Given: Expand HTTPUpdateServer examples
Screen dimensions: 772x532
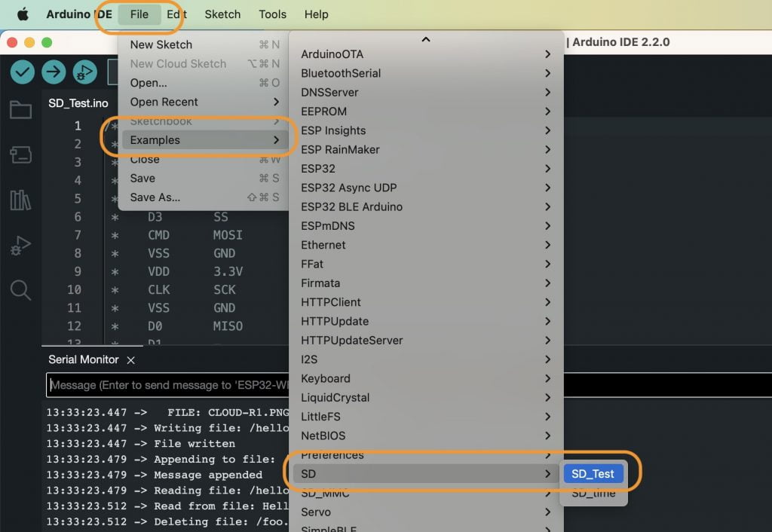Looking at the screenshot, I should 426,340.
